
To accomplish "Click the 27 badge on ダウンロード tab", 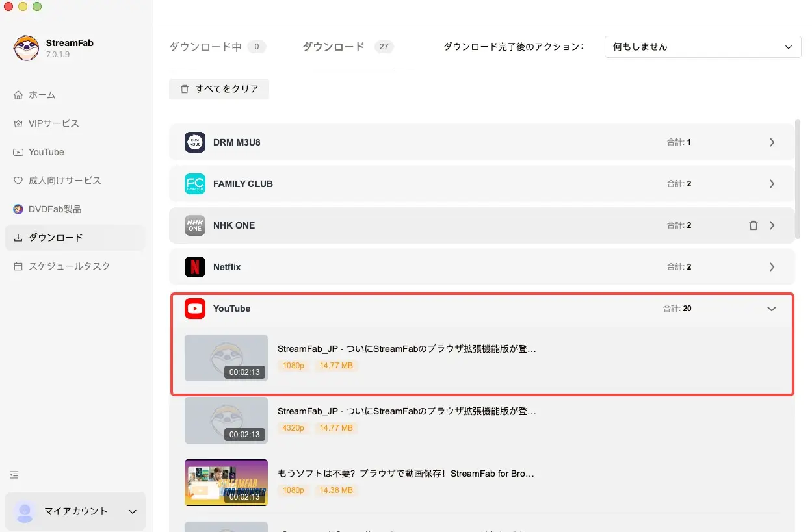I will pos(384,47).
